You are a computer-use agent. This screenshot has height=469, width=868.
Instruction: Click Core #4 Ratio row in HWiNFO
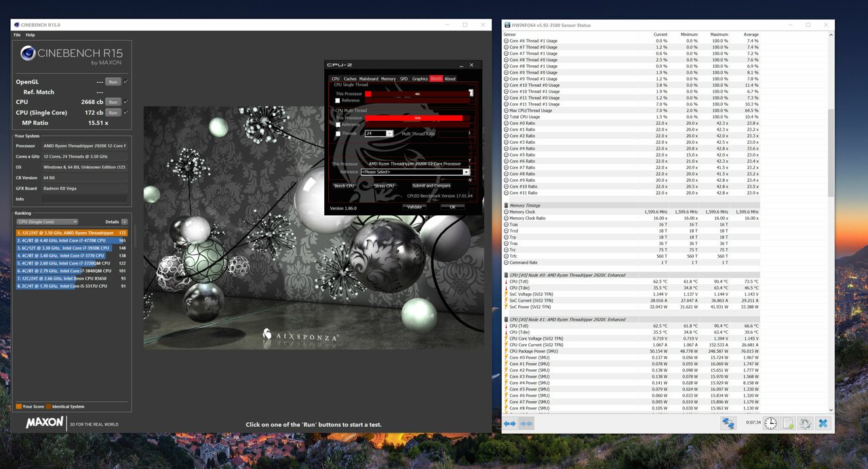[x=631, y=149]
